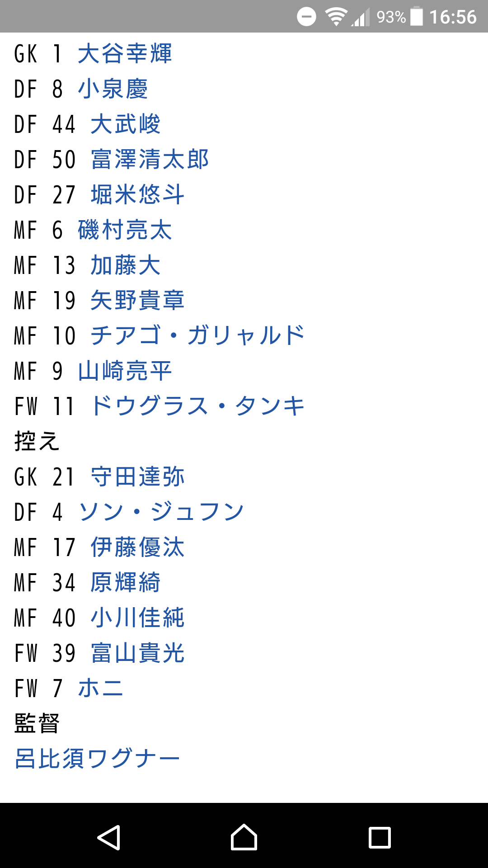Open the ソン・ジュフン player link

[161, 512]
